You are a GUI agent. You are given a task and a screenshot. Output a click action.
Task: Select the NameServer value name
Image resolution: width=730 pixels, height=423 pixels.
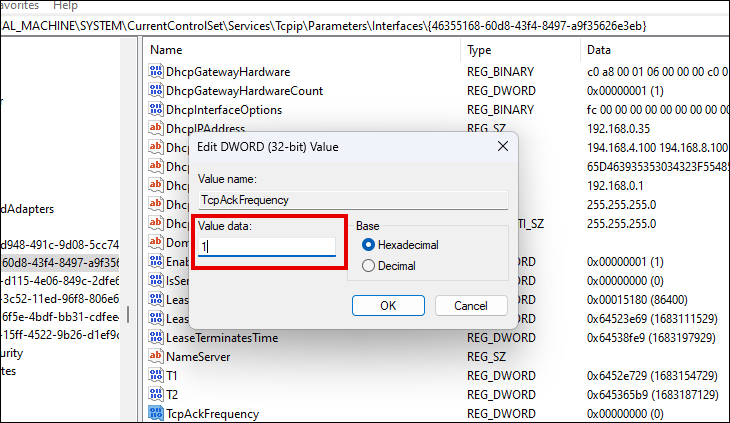(198, 357)
